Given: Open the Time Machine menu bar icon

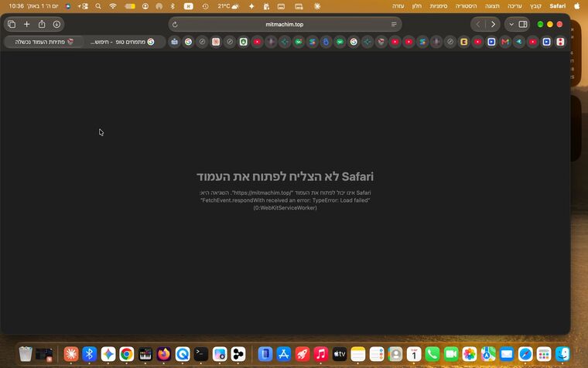Looking at the screenshot, I should pyautogui.click(x=205, y=6).
